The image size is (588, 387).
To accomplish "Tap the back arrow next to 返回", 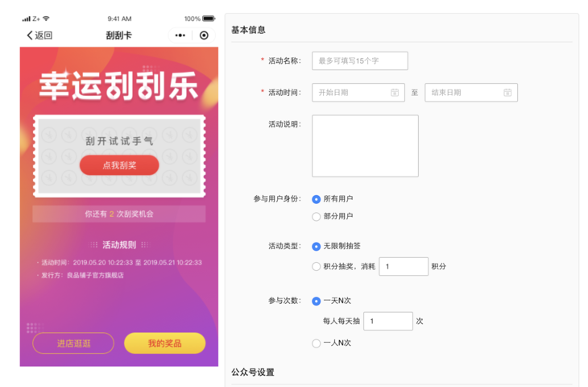I will point(30,35).
